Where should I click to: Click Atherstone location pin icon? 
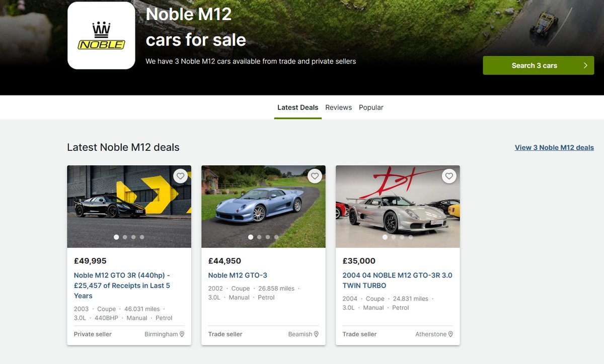[x=450, y=334]
